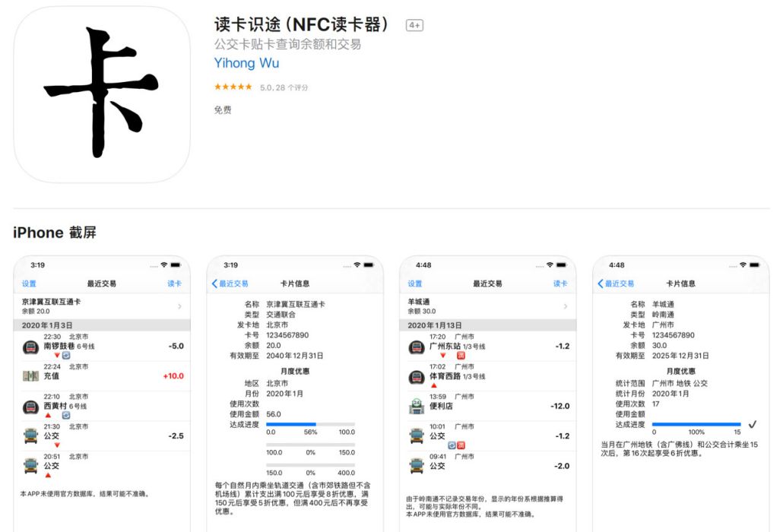Screen dimensions: 783x532
Task: Click the 免费 price label
Action: coord(223,109)
